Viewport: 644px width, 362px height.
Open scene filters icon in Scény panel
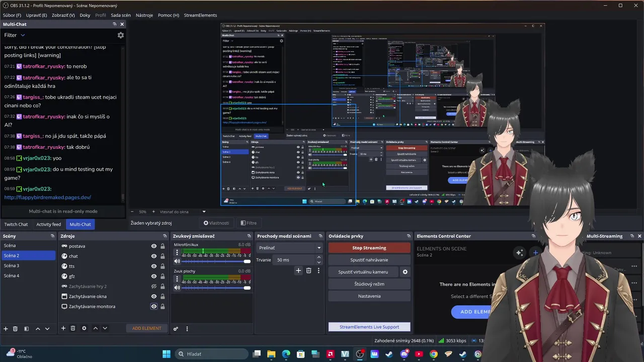26,328
